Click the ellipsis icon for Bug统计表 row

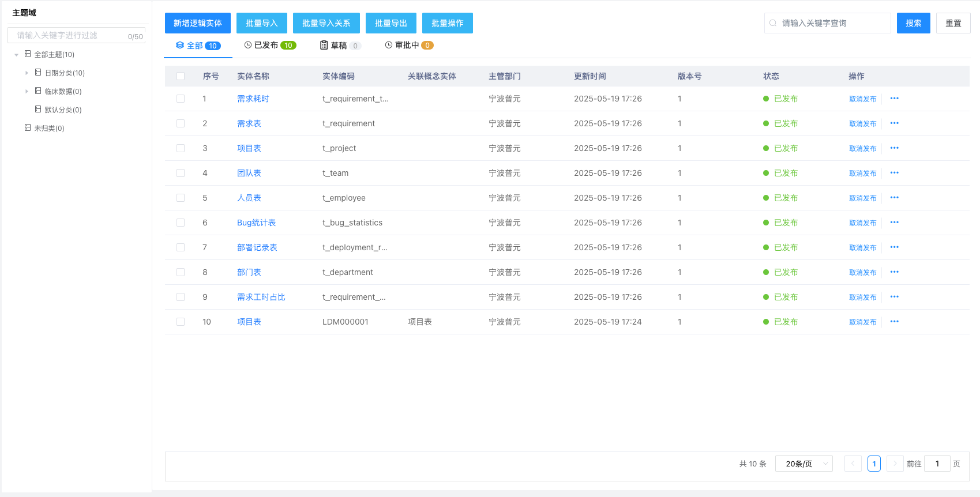point(894,223)
